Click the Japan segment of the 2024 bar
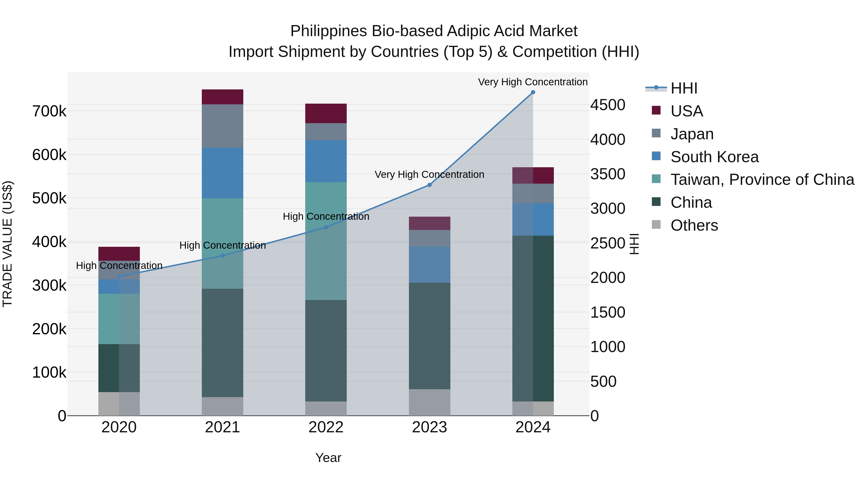 (533, 193)
